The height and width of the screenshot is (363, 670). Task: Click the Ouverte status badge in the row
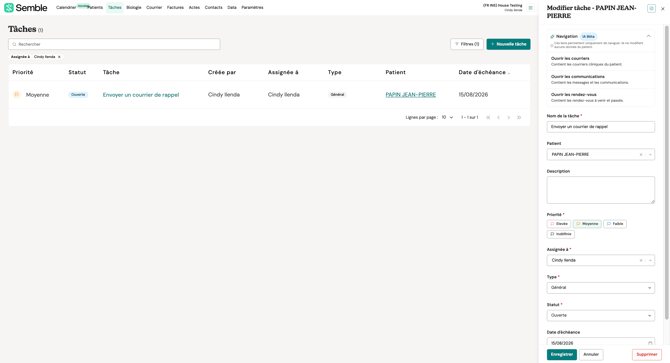pos(78,94)
